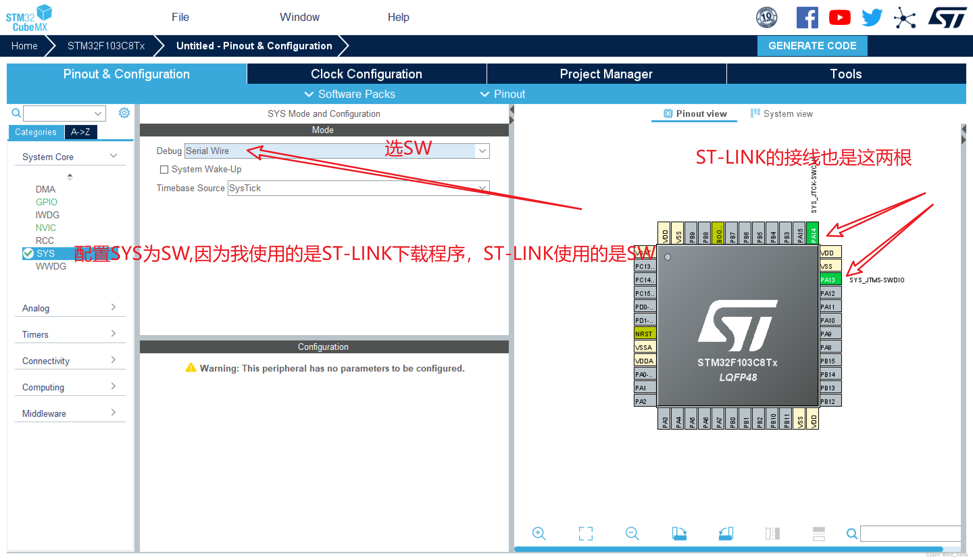Click the zoom out magnifier icon

(632, 533)
